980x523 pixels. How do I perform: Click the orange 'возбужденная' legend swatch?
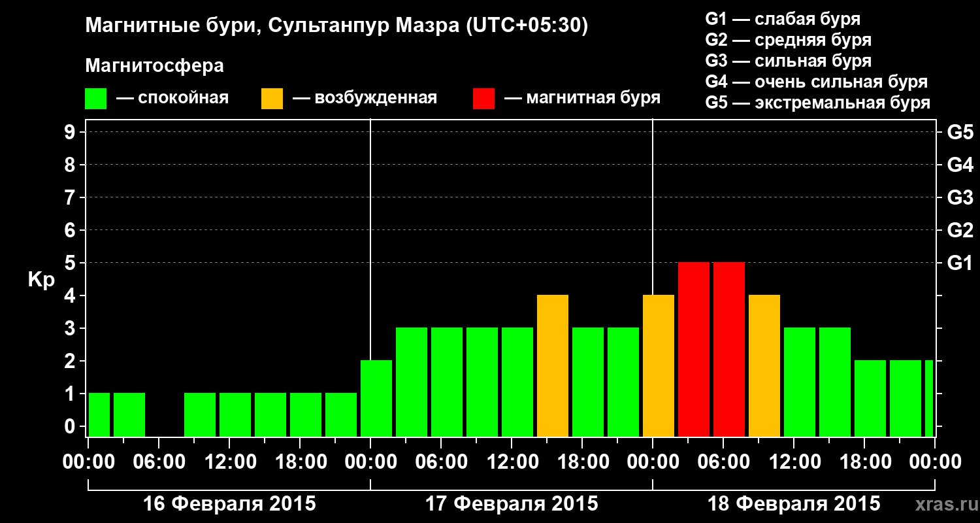pyautogui.click(x=272, y=99)
